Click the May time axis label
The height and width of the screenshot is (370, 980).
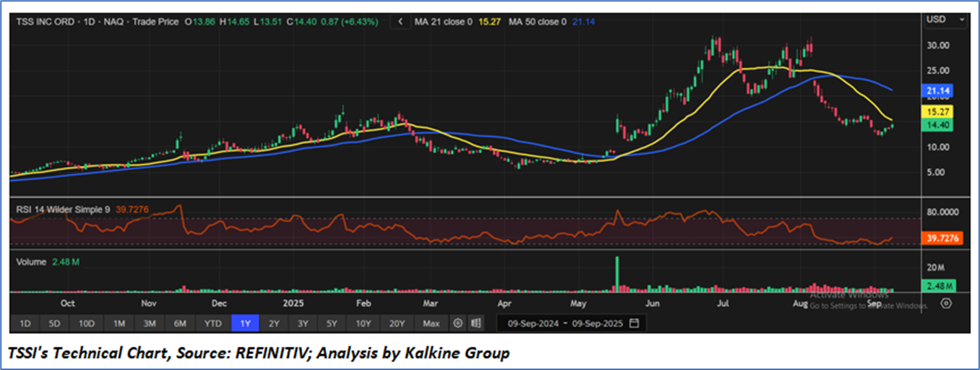coord(578,304)
